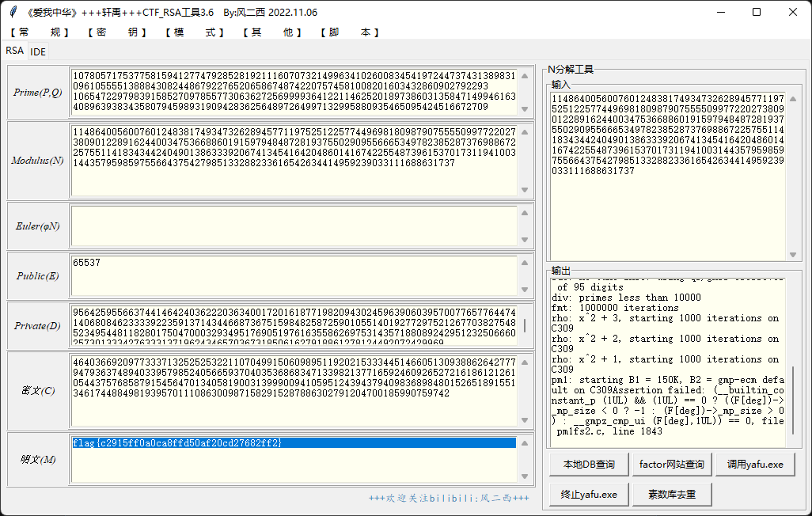Click Public(E) field scroll-up arrow

coord(525,263)
